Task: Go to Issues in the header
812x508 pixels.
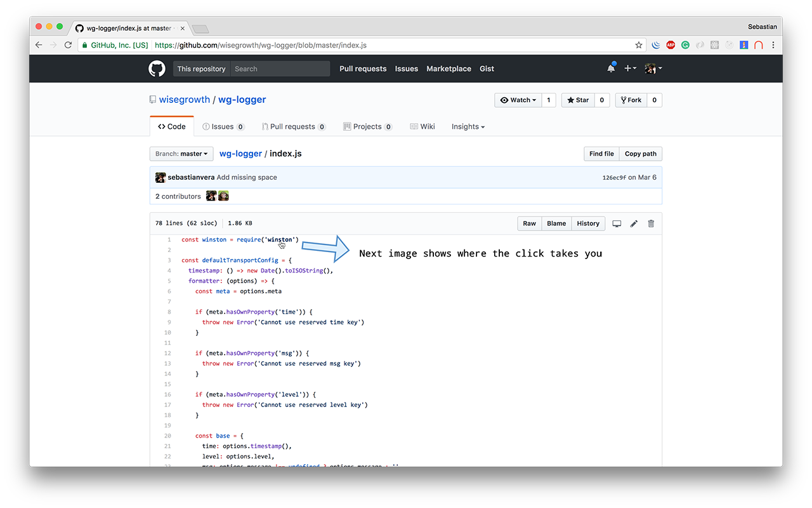Action: [407, 69]
